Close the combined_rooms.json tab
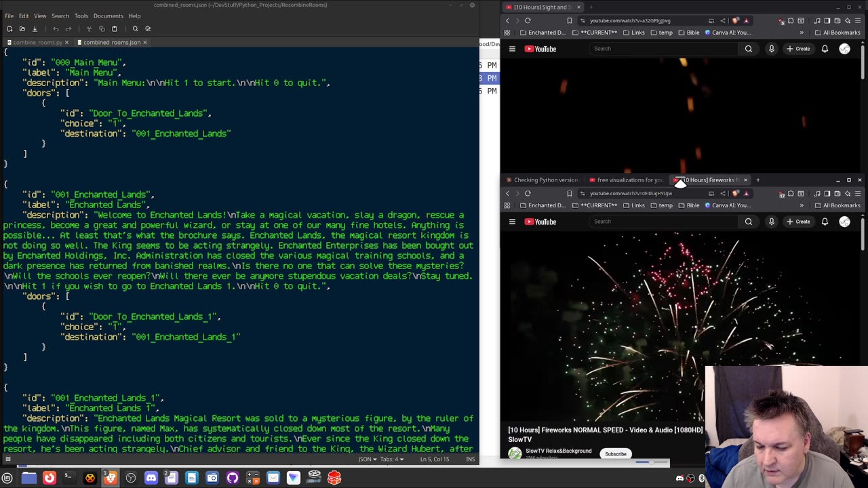Viewport: 868px width, 488px height. pos(145,42)
